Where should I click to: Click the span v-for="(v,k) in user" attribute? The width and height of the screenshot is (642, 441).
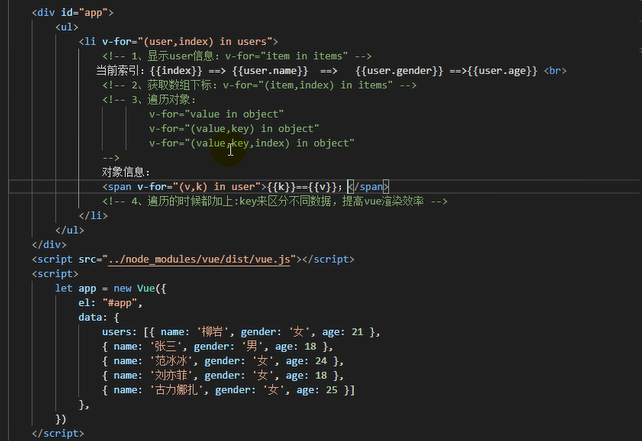pyautogui.click(x=199, y=187)
